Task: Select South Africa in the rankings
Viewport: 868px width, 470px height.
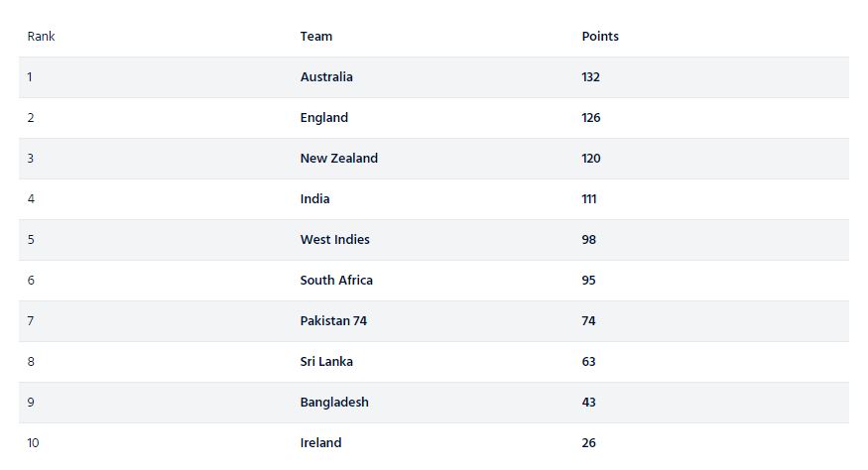Action: pyautogui.click(x=336, y=281)
